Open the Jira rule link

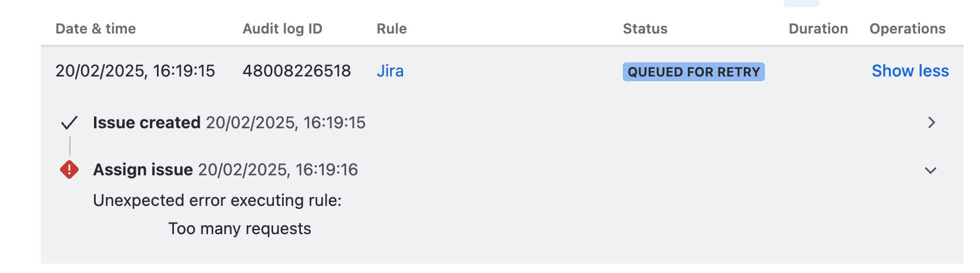390,71
